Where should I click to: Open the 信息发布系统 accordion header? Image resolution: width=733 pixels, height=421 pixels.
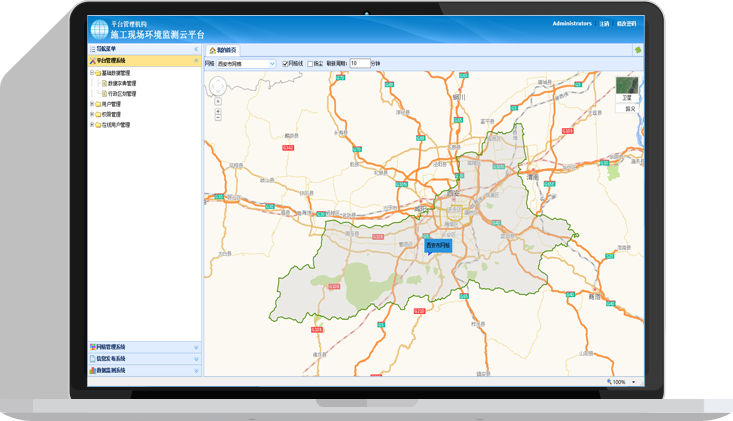(144, 359)
